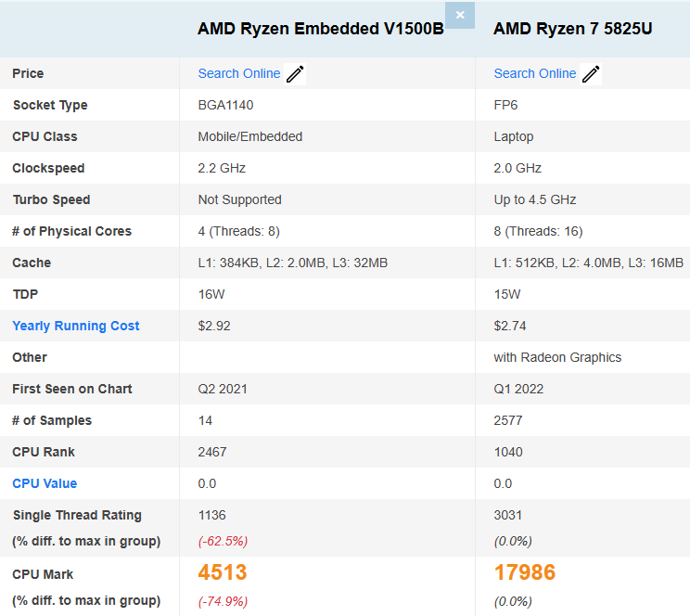The height and width of the screenshot is (616, 690).
Task: Open Search Online link for V1500B
Action: click(x=238, y=73)
